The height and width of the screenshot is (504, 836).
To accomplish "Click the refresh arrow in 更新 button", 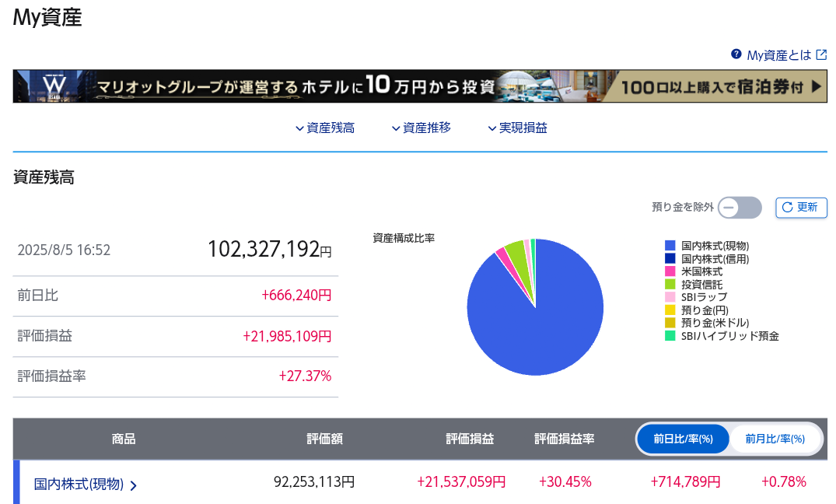I will [787, 207].
